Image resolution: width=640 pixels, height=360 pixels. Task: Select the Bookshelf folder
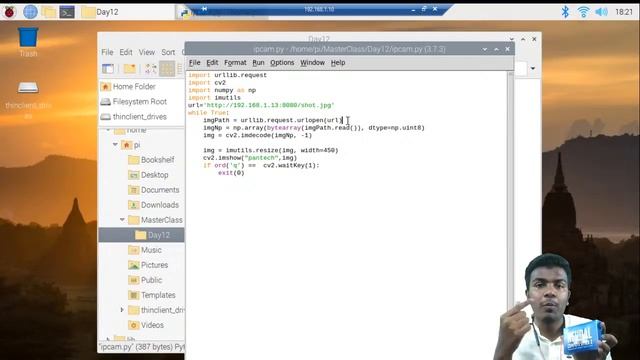pyautogui.click(x=151, y=160)
